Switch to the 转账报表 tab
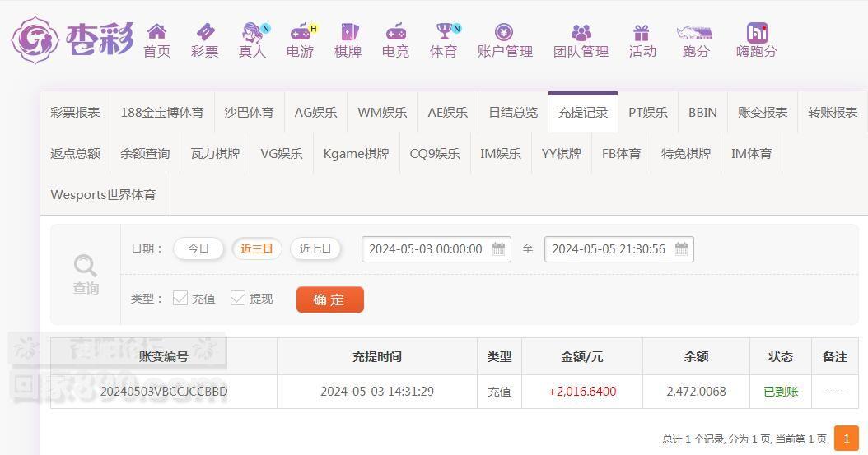The height and width of the screenshot is (455, 868). [833, 112]
